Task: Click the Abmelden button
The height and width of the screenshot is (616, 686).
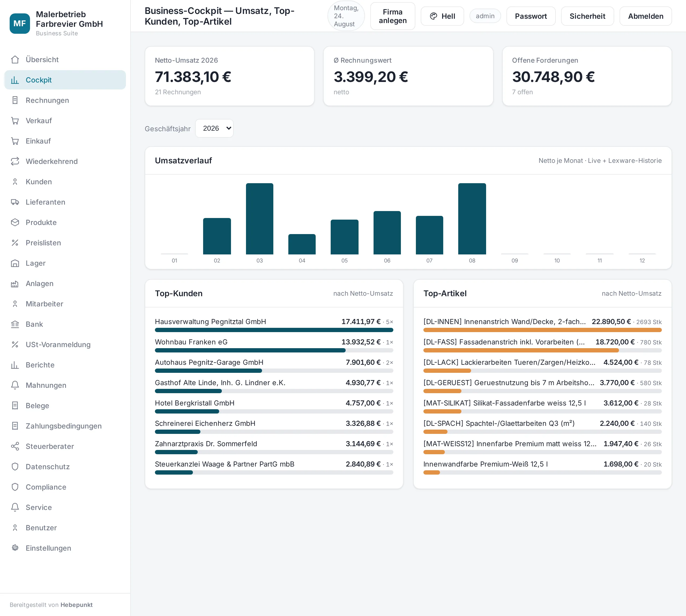Action: click(x=645, y=16)
